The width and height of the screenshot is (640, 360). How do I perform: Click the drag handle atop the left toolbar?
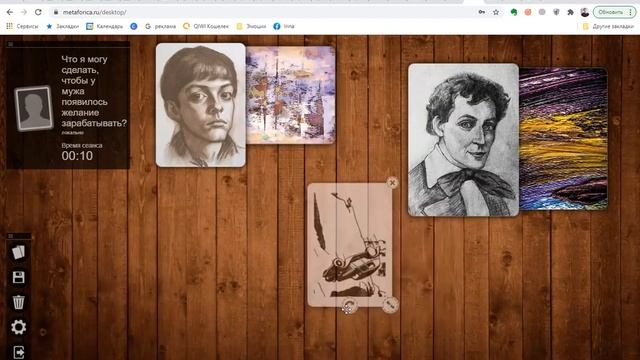pos(11,236)
